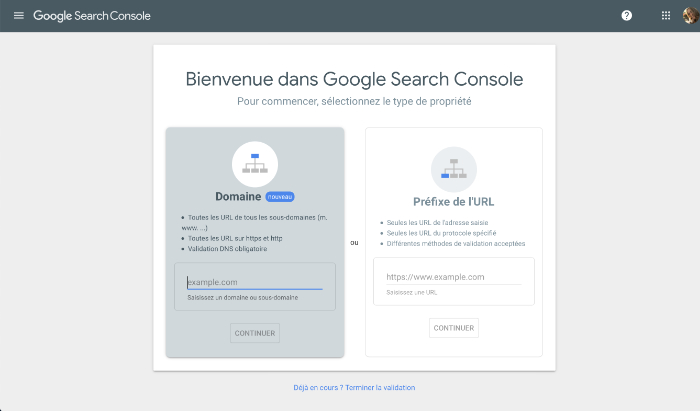This screenshot has height=411, width=700.
Task: Click the Validation DNS obligatoire bullet
Action: pos(227,248)
